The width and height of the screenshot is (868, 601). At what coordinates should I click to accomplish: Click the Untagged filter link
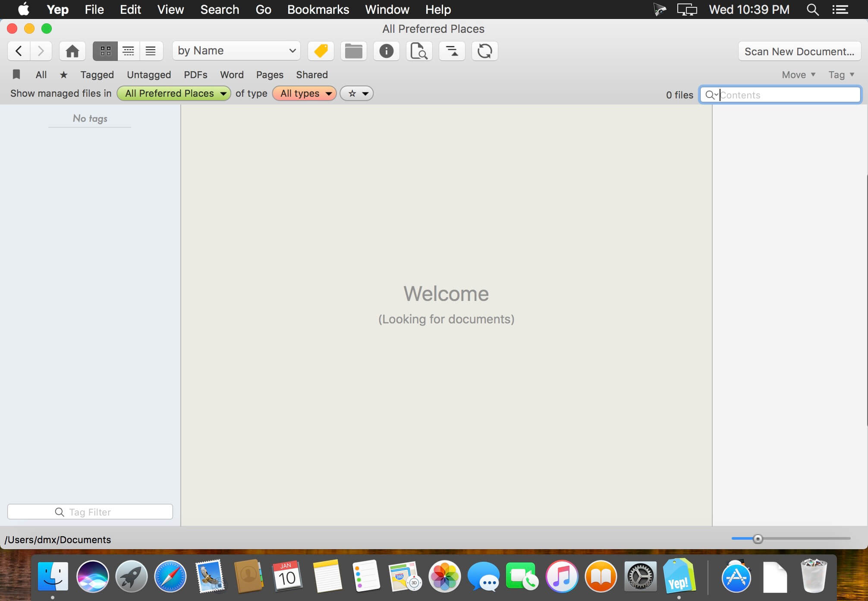tap(149, 75)
